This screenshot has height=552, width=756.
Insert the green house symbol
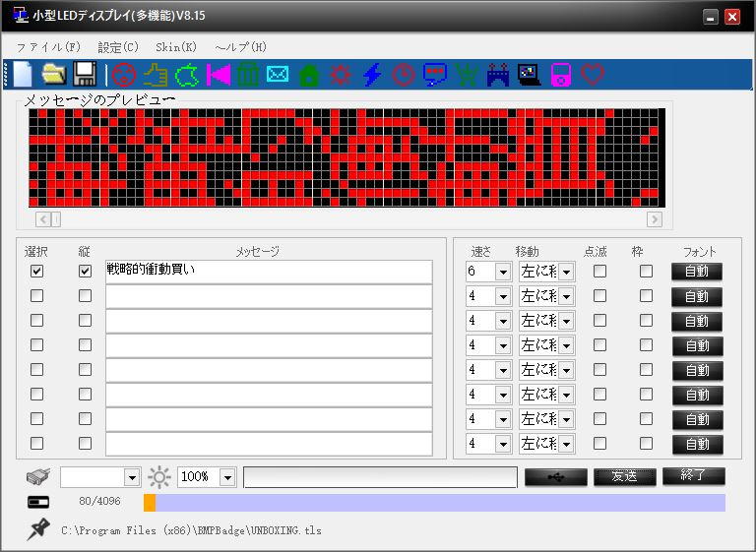pos(309,76)
